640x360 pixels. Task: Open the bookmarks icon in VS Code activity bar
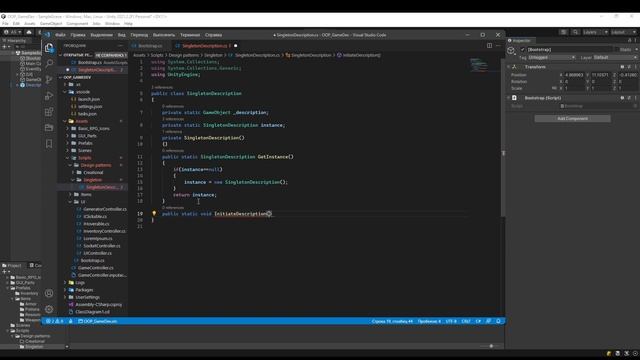click(49, 144)
